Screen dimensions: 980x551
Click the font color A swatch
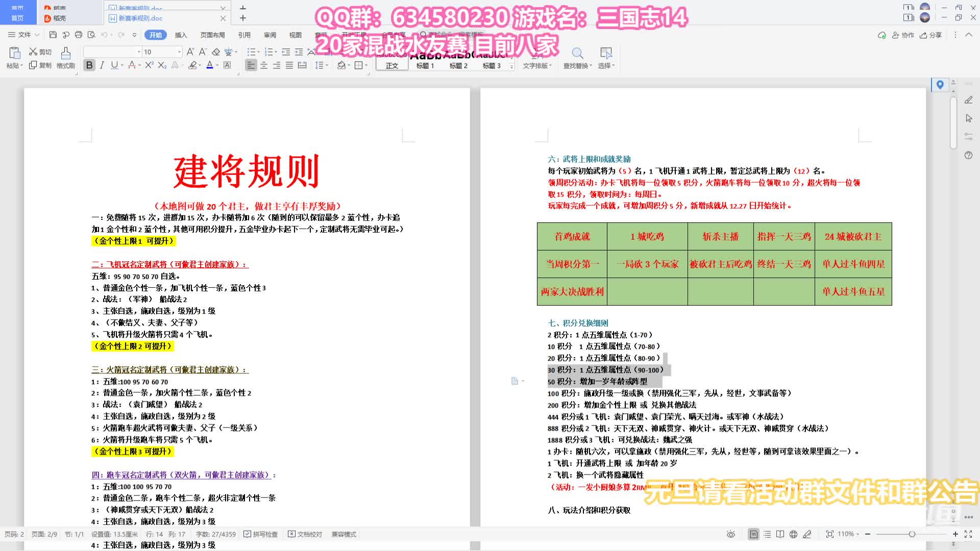[209, 65]
